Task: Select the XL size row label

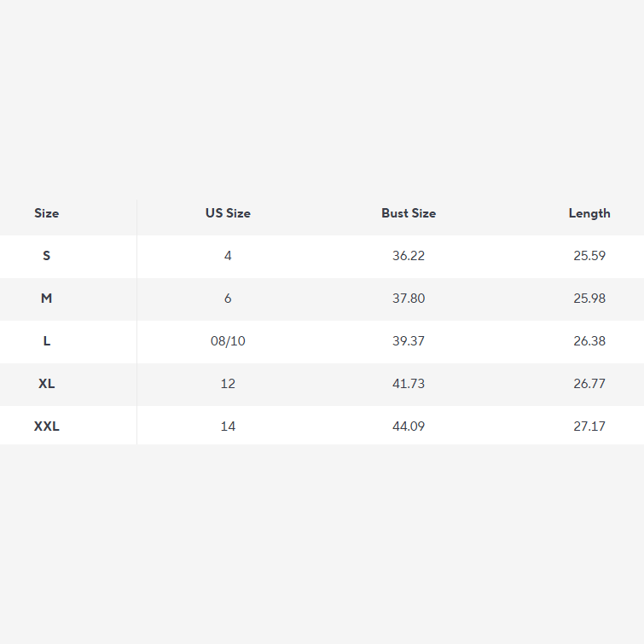Action: [47, 384]
